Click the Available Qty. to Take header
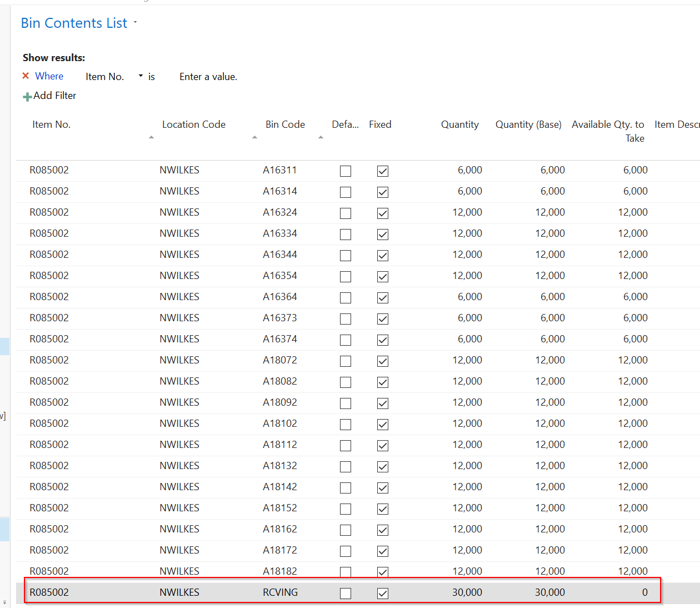The image size is (700, 608). [x=608, y=131]
